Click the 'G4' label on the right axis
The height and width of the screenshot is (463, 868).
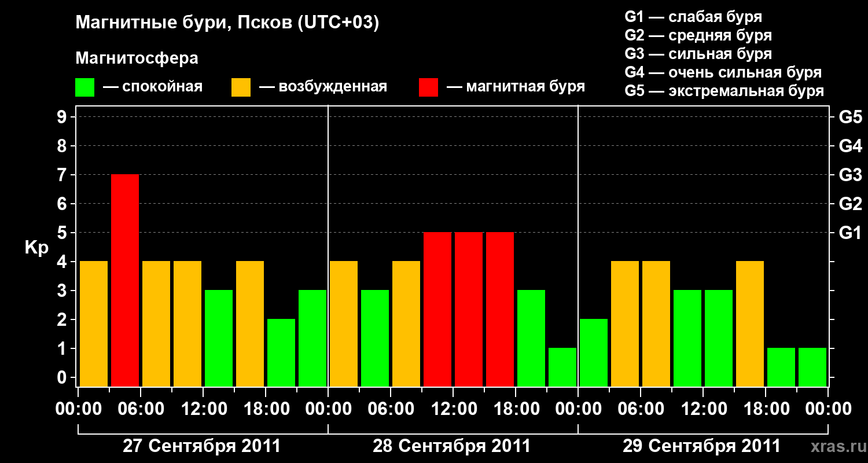[x=851, y=146]
